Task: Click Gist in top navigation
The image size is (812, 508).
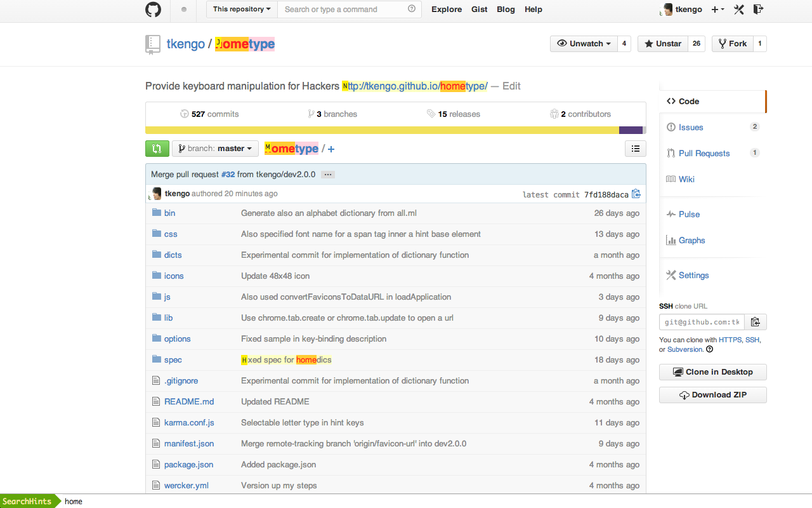Action: 480,10
